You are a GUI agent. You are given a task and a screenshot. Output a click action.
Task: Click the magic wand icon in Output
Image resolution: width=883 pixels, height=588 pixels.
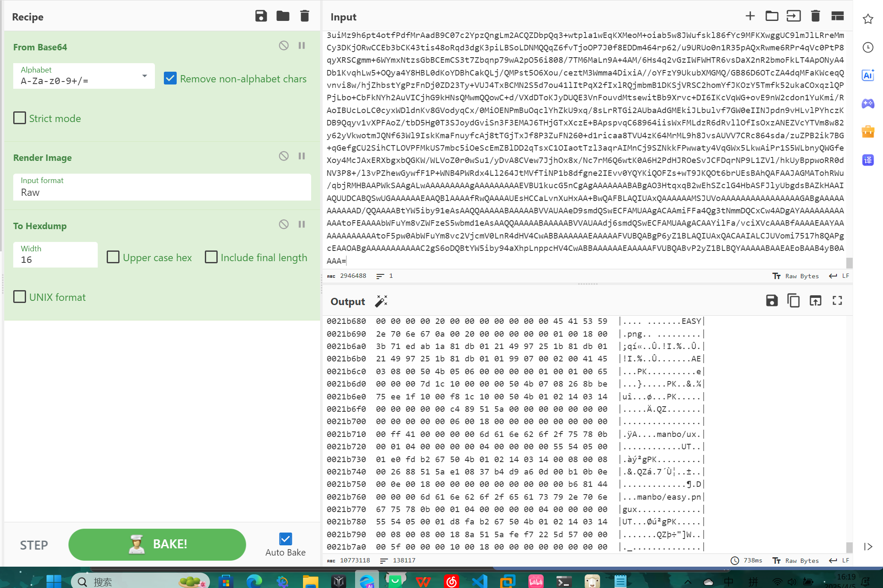click(x=381, y=301)
